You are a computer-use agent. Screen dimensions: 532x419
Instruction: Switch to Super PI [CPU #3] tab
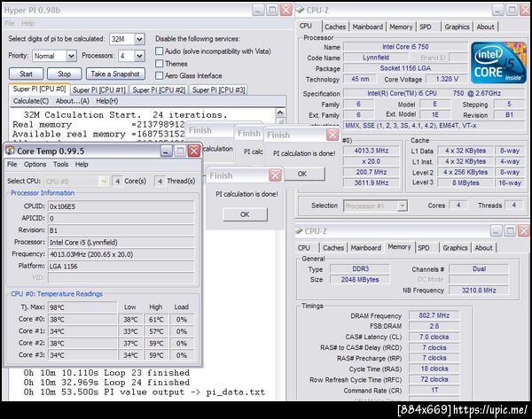click(218, 90)
